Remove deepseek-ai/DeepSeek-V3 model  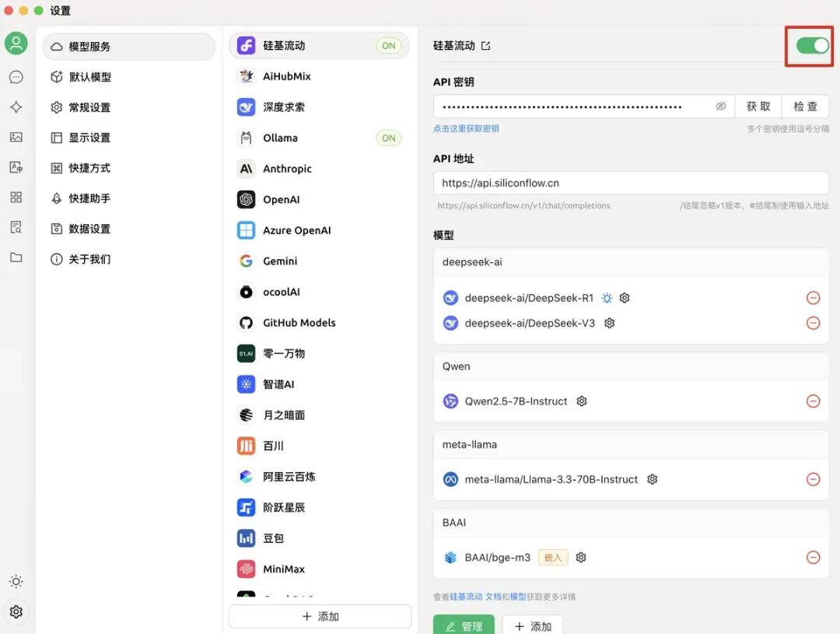click(x=813, y=323)
